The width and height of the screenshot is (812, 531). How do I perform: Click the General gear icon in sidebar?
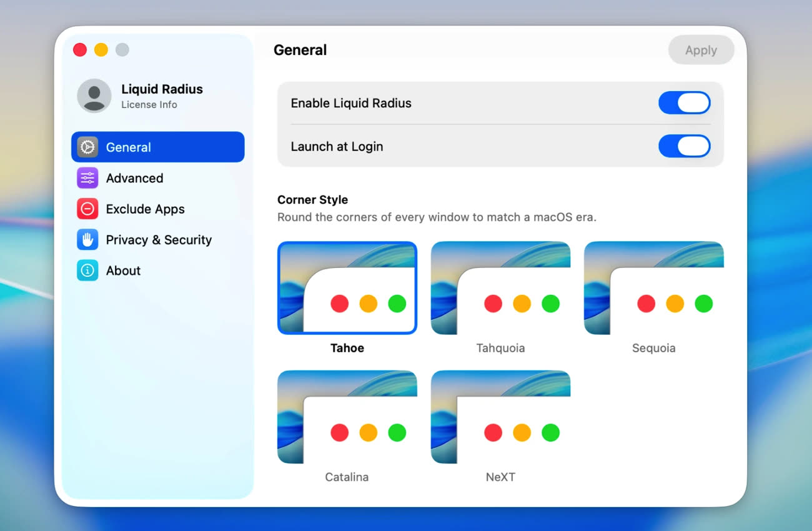[x=87, y=147]
